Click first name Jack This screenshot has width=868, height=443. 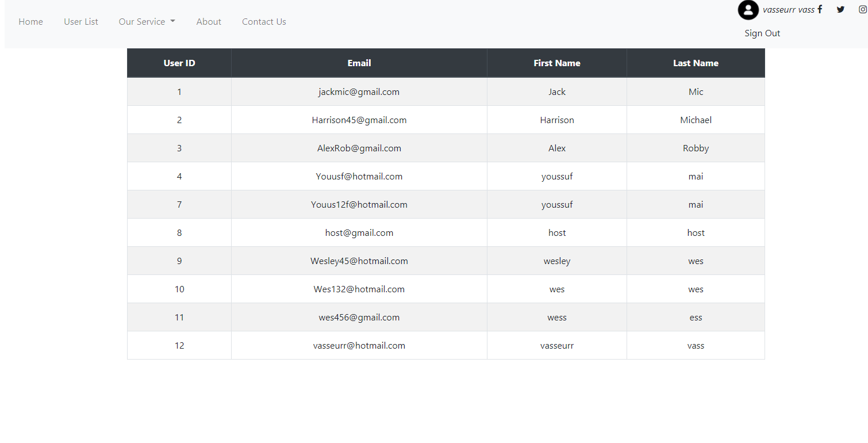click(557, 92)
